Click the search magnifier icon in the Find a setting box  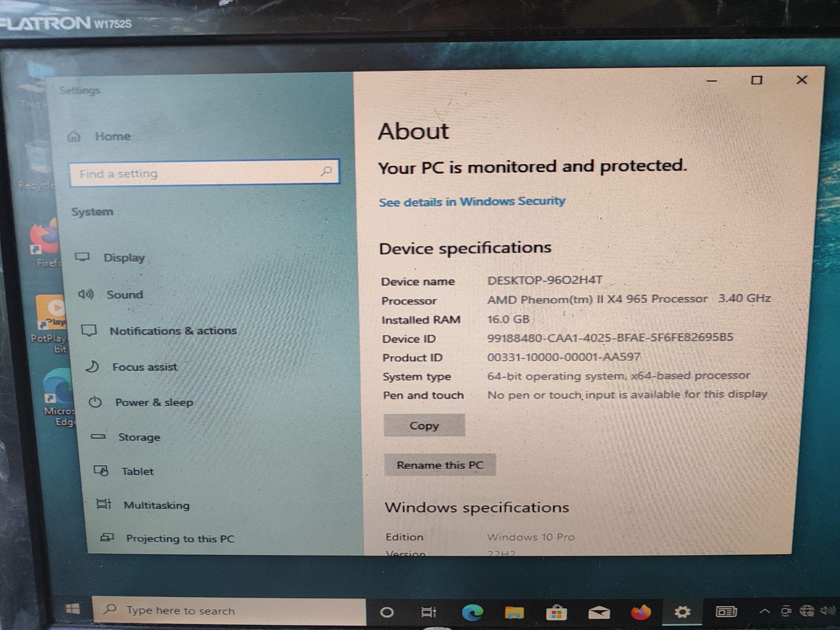(x=326, y=171)
